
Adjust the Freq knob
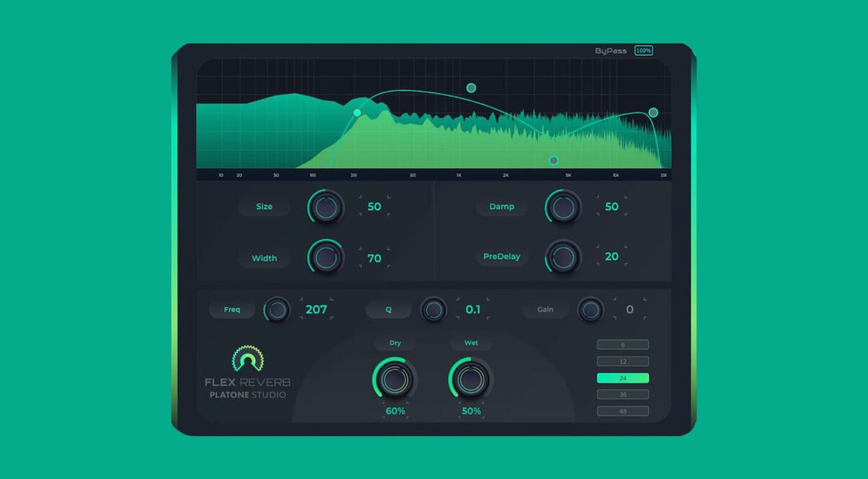(x=277, y=310)
